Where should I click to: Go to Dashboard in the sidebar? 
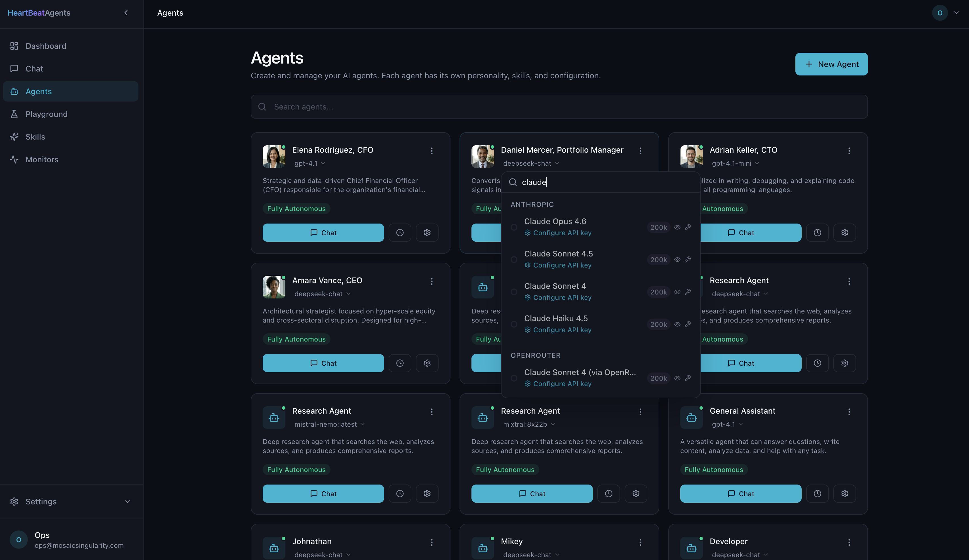point(71,46)
